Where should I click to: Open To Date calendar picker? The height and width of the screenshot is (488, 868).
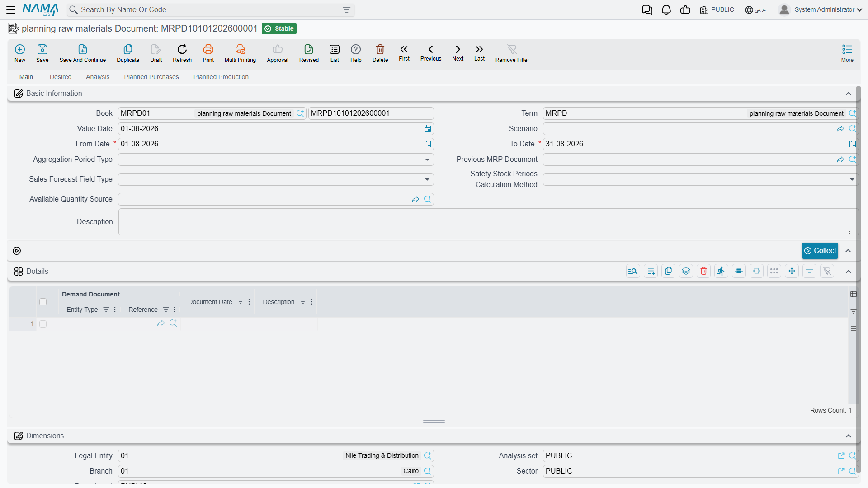pos(852,144)
